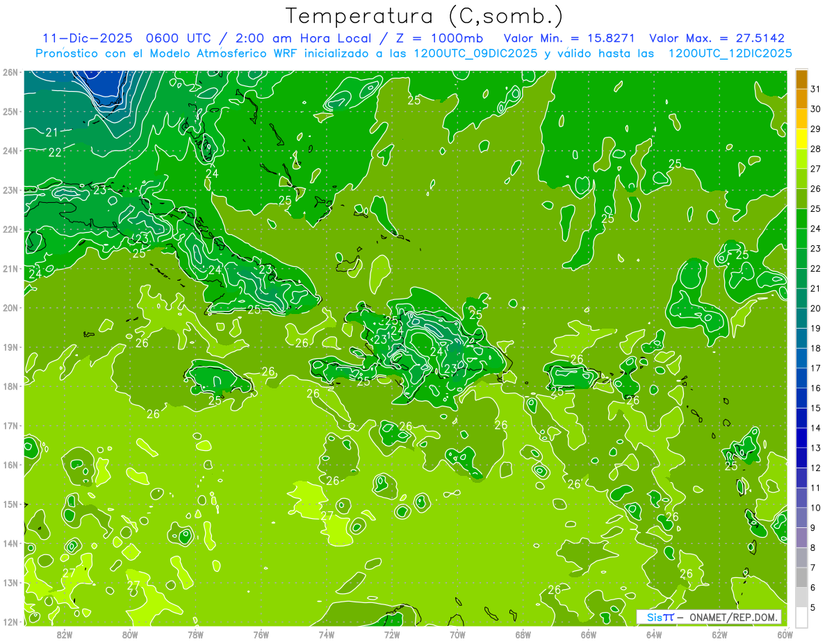The height and width of the screenshot is (644, 834).
Task: Click longitude axis label "66W"
Action: point(588,634)
